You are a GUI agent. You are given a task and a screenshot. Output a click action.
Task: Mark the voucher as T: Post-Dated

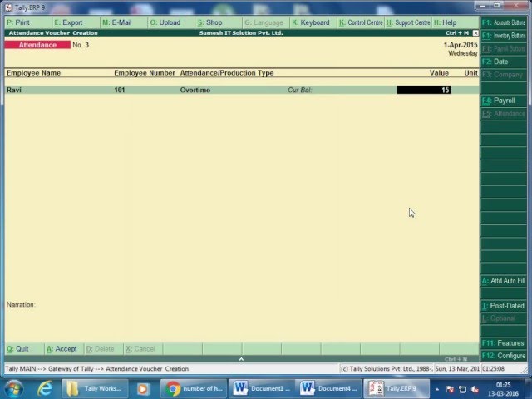click(504, 306)
